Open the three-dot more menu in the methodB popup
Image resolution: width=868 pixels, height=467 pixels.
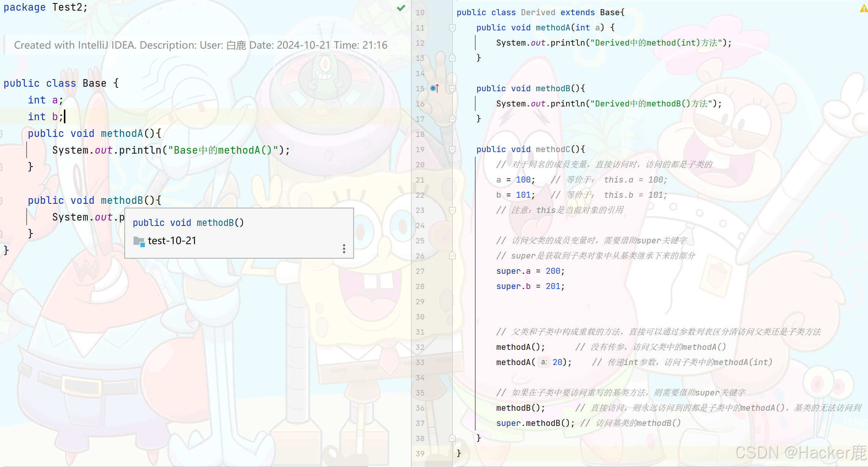tap(344, 249)
